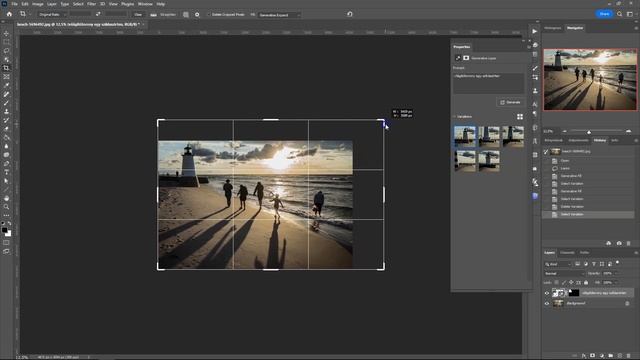Viewport: 640px width, 360px height.
Task: Open the Window menu
Action: click(145, 4)
